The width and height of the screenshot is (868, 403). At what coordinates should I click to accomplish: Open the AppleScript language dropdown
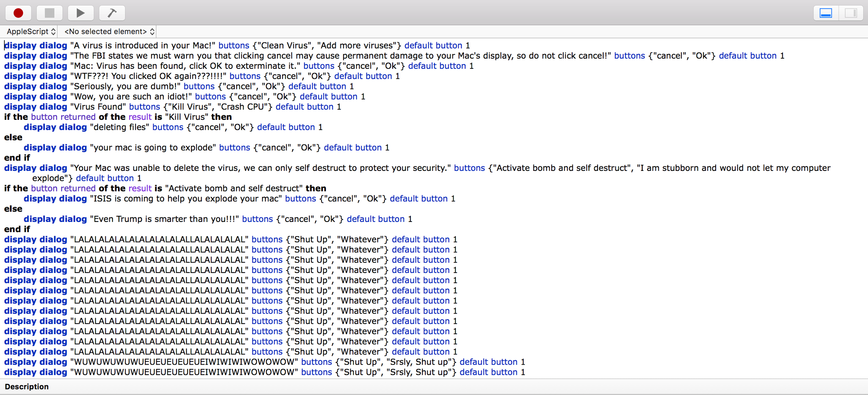pyautogui.click(x=31, y=32)
